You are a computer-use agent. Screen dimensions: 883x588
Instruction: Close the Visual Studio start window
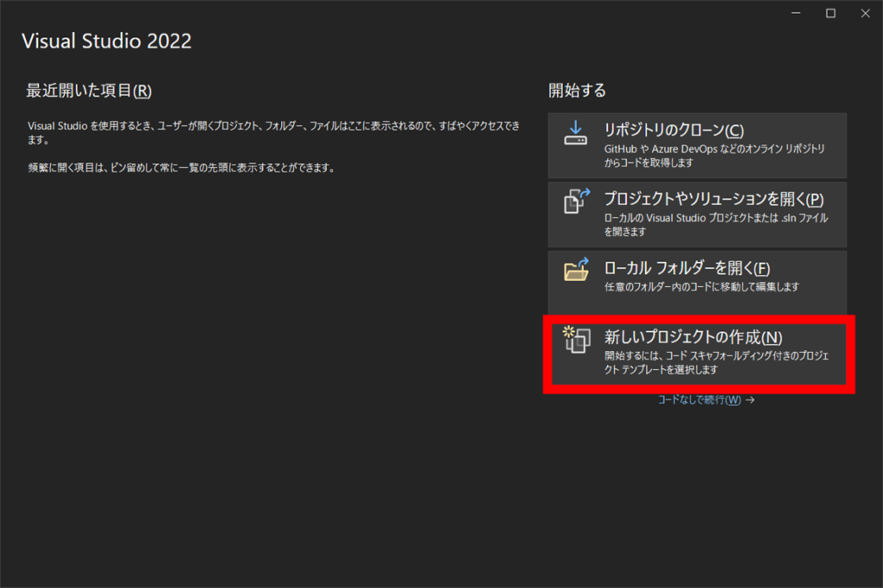(864, 13)
